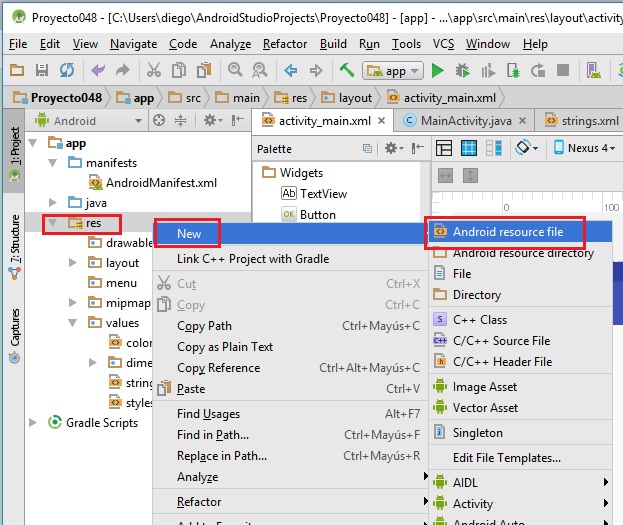Click Link C++ Project with Gradle
Image resolution: width=623 pixels, height=525 pixels.
click(289, 259)
